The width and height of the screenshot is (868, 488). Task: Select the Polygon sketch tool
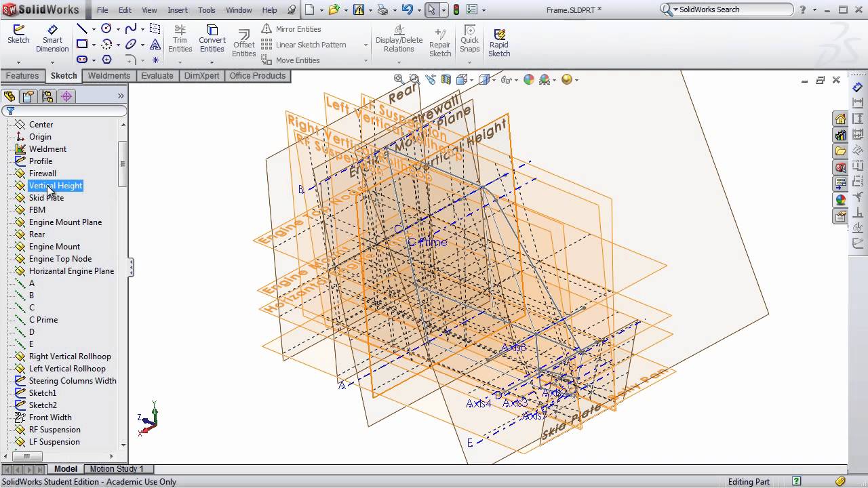click(106, 60)
